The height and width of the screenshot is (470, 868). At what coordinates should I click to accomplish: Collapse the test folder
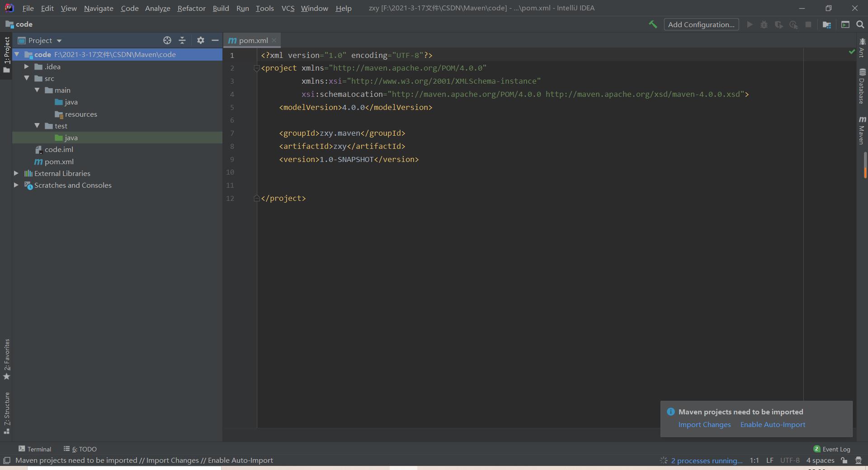point(37,126)
